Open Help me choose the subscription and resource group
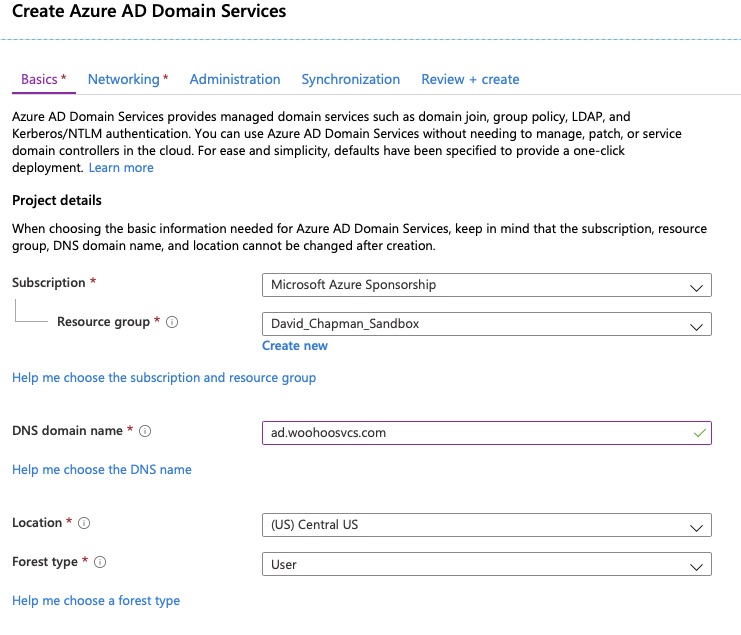 (164, 378)
